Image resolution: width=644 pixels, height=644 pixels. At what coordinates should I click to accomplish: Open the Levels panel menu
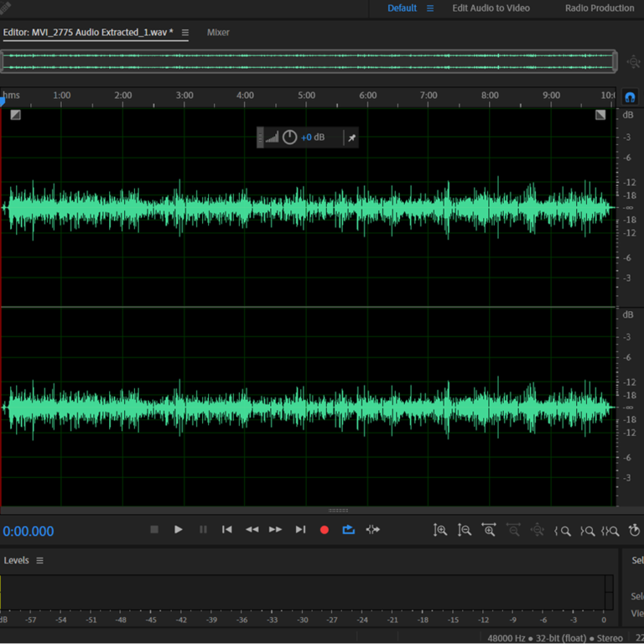39,560
